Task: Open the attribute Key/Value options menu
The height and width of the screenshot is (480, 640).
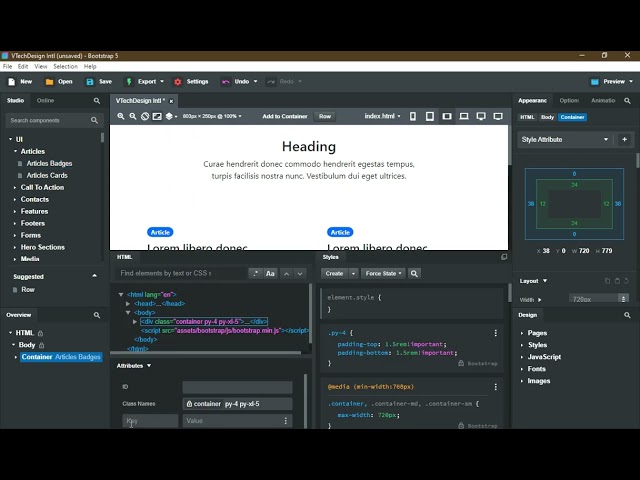Action: (286, 420)
